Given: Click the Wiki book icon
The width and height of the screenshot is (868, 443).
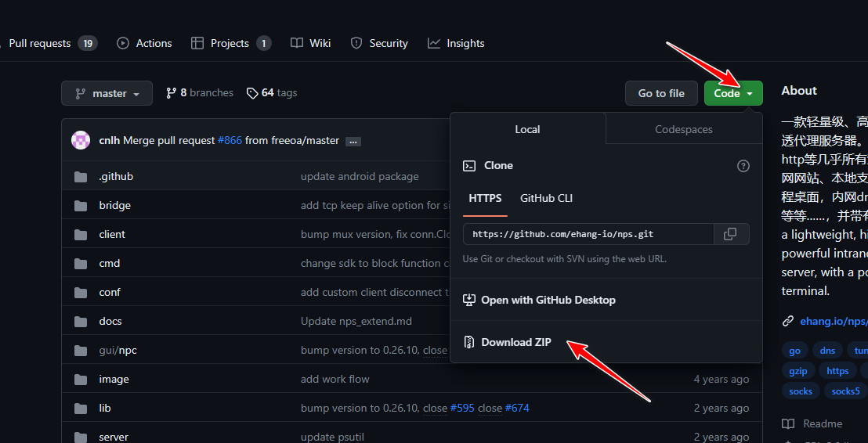Looking at the screenshot, I should click(297, 43).
